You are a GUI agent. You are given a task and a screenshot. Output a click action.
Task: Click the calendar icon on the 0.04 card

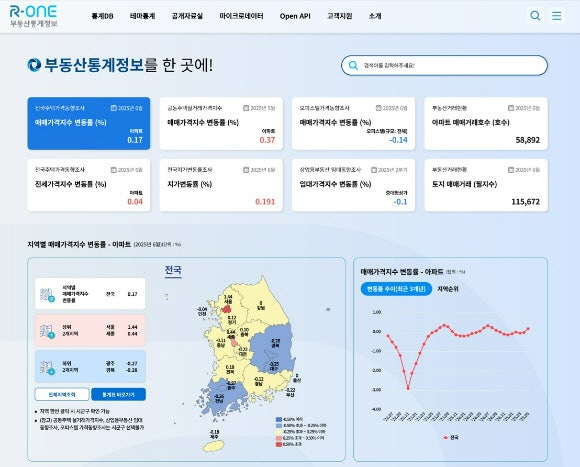114,170
